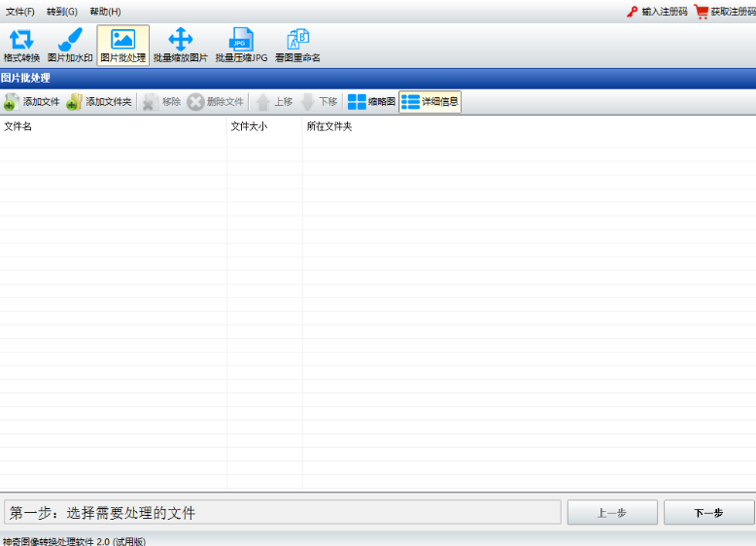Open the 批量缩放图片 batch resize tool
This screenshot has height=546, width=756.
coord(181,46)
